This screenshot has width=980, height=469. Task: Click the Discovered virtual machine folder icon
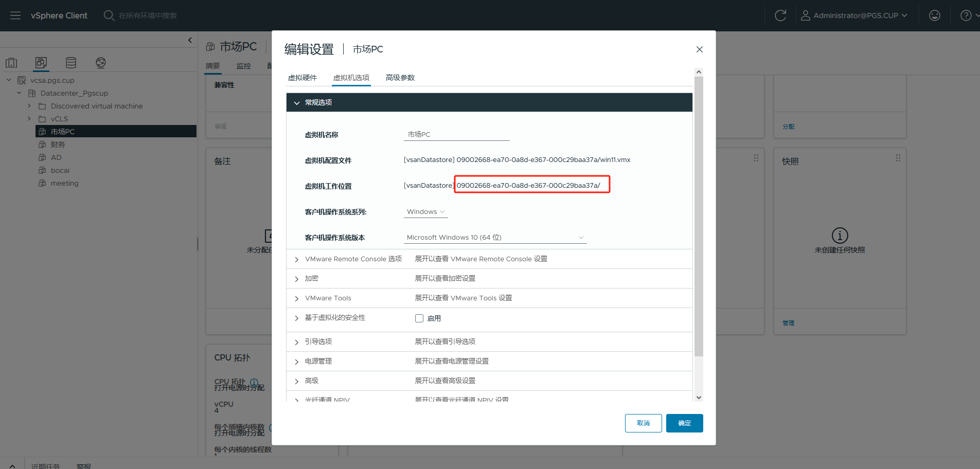click(42, 106)
